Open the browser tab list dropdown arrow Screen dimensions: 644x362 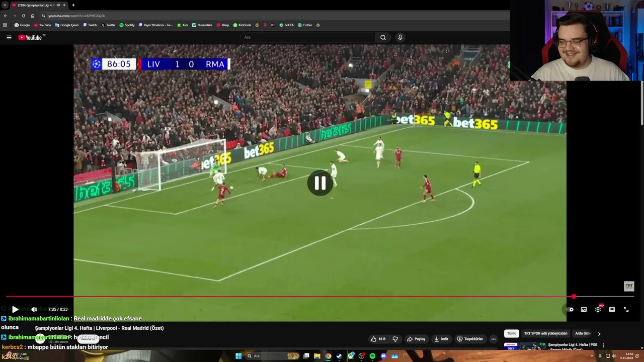(x=5, y=5)
